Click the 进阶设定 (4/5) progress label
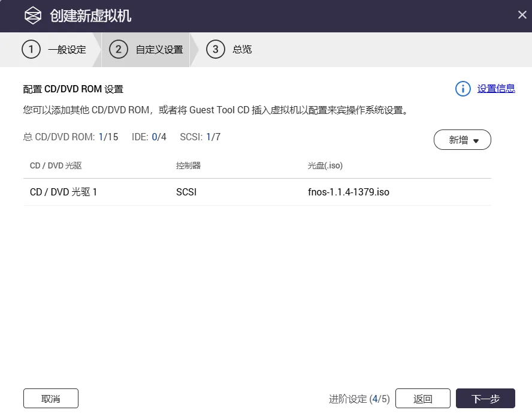This screenshot has height=419, width=532. (x=359, y=399)
